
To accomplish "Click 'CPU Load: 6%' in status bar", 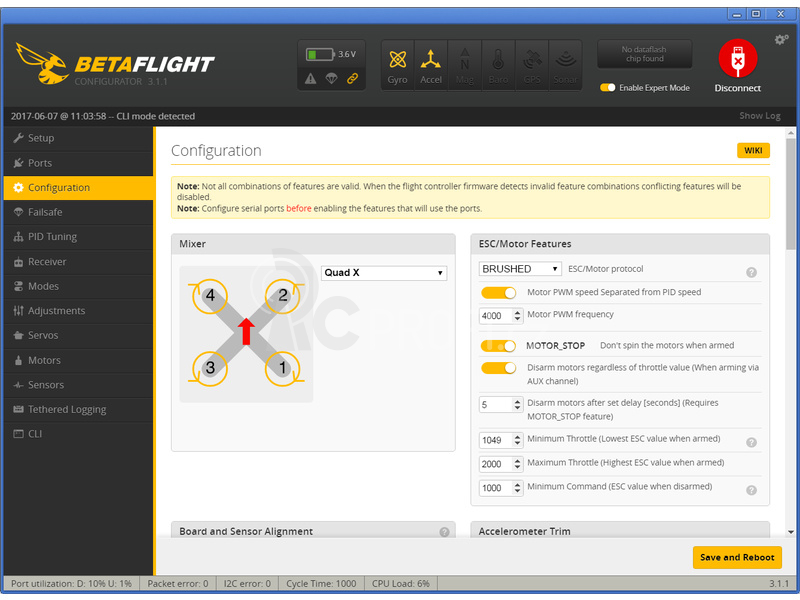I will [x=401, y=584].
